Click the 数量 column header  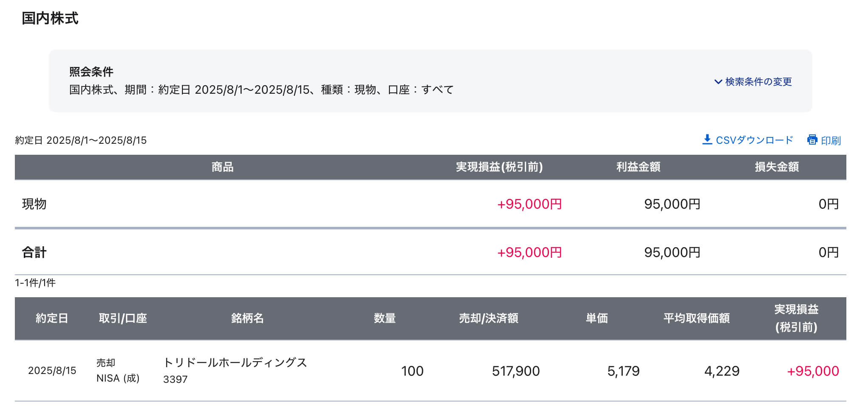(x=384, y=318)
